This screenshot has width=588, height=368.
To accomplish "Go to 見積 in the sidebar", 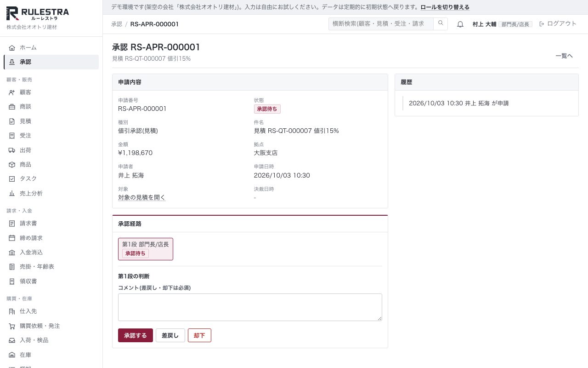I will coord(51,121).
